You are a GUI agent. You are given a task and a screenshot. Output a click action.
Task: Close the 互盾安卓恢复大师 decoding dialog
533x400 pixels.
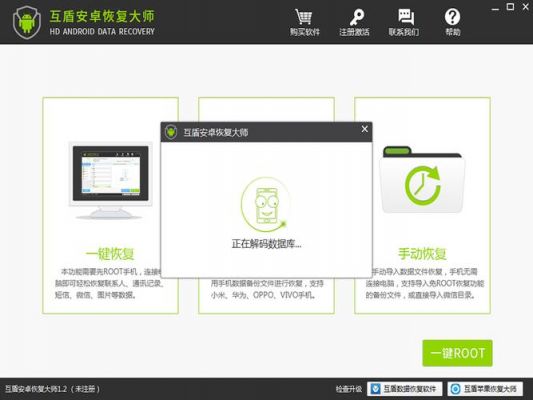[364, 129]
